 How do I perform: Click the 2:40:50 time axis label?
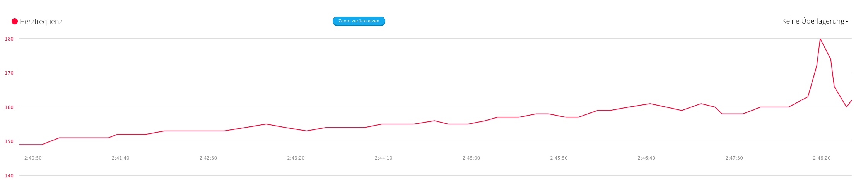(33, 158)
